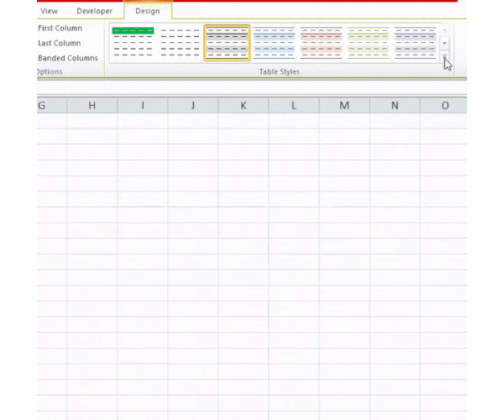Toggle the Banded Columns option
This screenshot has width=504, height=420.
67,58
